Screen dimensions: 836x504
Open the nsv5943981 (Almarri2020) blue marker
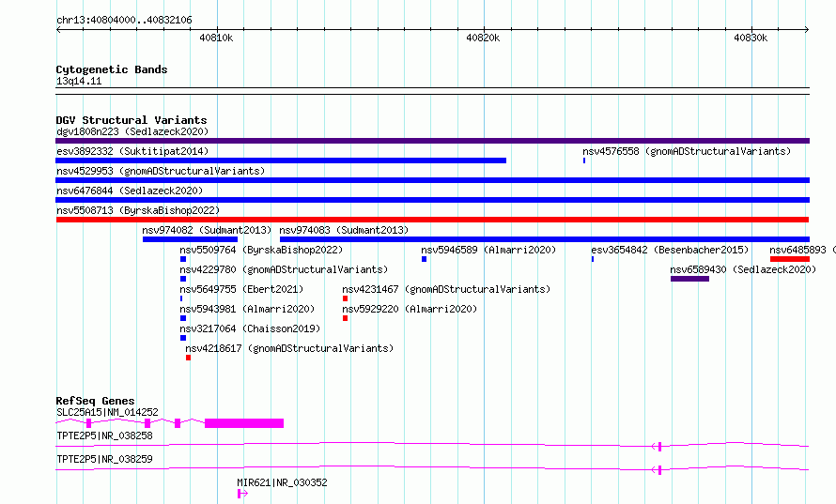click(183, 318)
